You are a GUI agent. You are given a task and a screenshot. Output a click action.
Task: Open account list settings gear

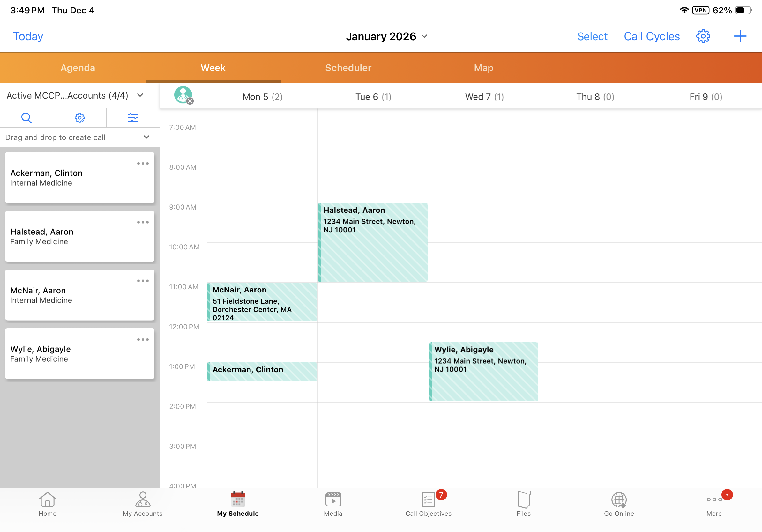tap(80, 118)
